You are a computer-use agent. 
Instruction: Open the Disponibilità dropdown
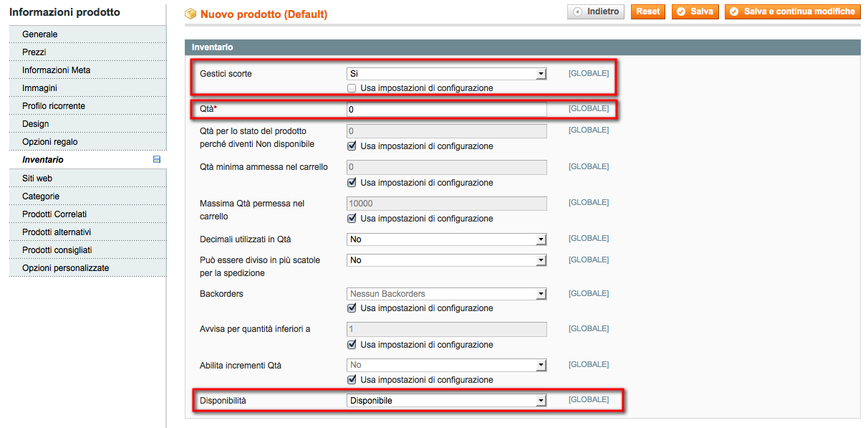(x=447, y=401)
